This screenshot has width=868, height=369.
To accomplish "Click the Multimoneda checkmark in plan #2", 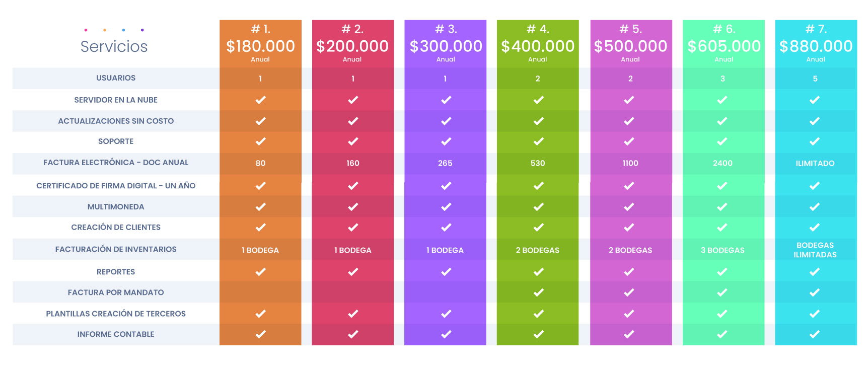I will [x=353, y=207].
